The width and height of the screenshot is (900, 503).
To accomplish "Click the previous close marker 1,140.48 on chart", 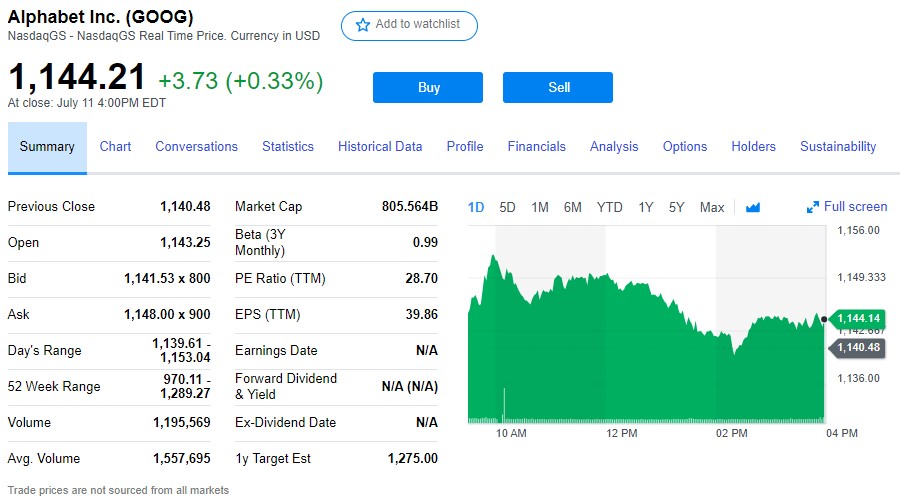I will (x=858, y=347).
